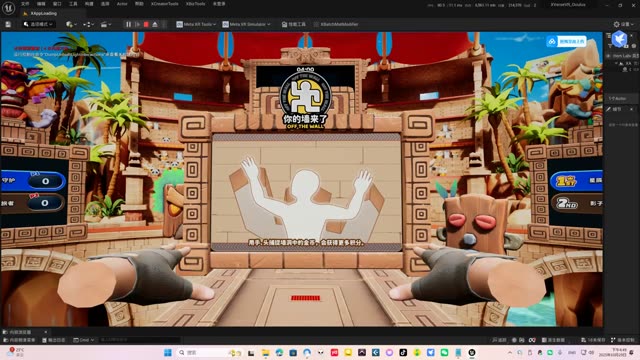Open the XCreatorTools menu
The image size is (640, 360).
pyautogui.click(x=164, y=4)
